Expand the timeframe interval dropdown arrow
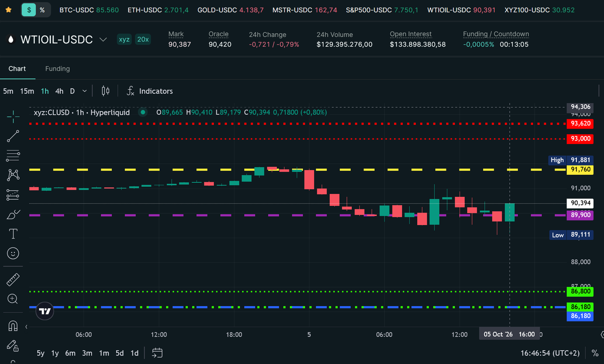604x364 pixels. 84,91
